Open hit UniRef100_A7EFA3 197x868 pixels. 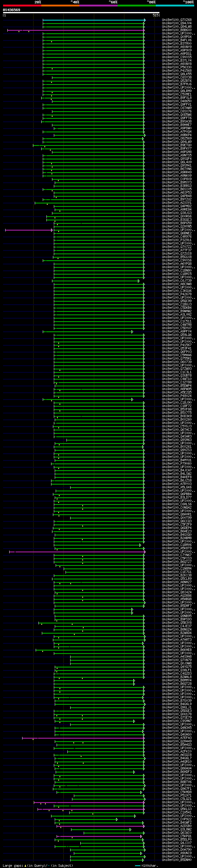(x=177, y=738)
